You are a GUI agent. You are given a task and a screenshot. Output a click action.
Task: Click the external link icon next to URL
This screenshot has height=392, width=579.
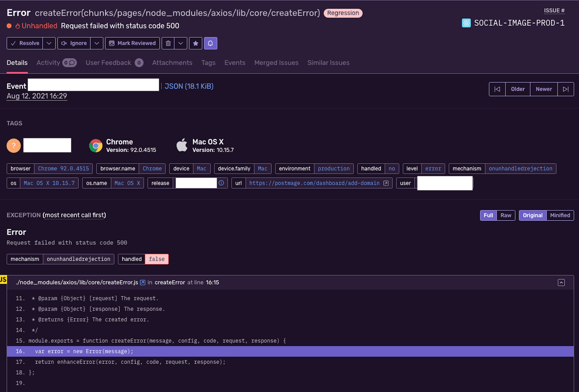pyautogui.click(x=386, y=183)
